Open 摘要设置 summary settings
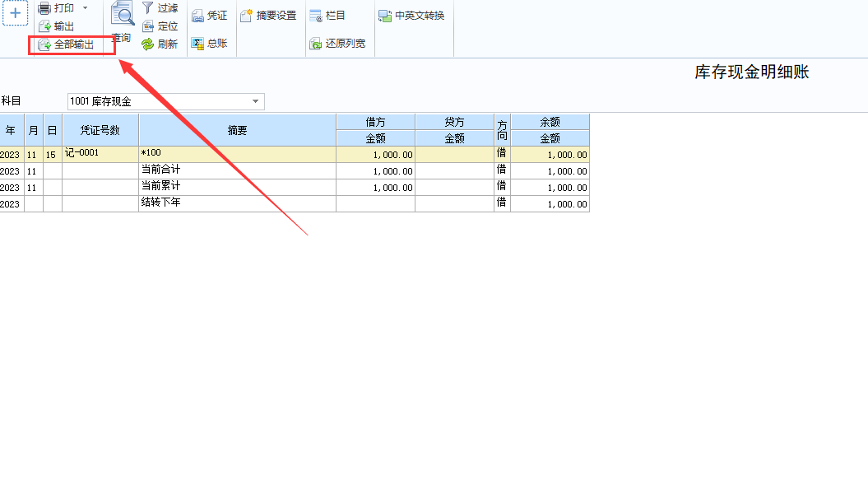868x489 pixels. coord(268,16)
